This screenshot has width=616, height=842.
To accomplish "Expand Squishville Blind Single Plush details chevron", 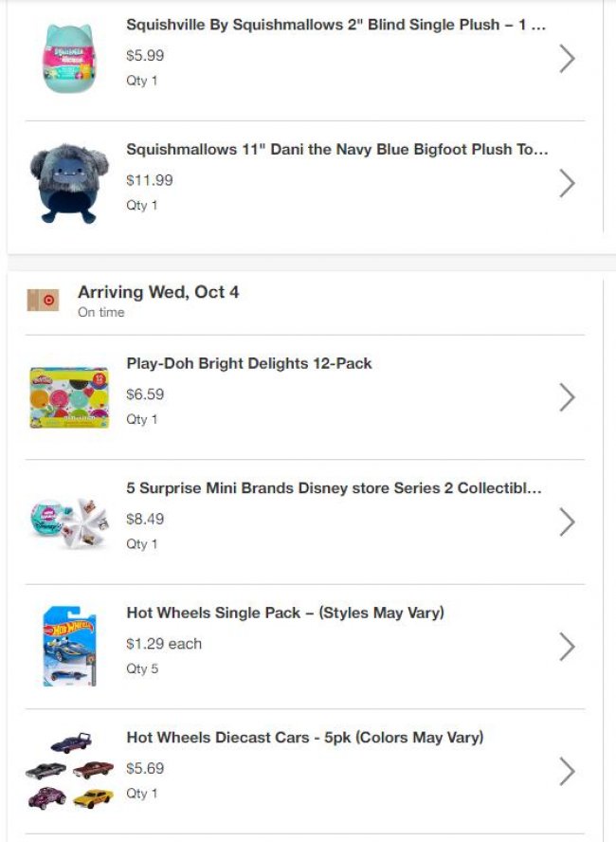I will 567,59.
